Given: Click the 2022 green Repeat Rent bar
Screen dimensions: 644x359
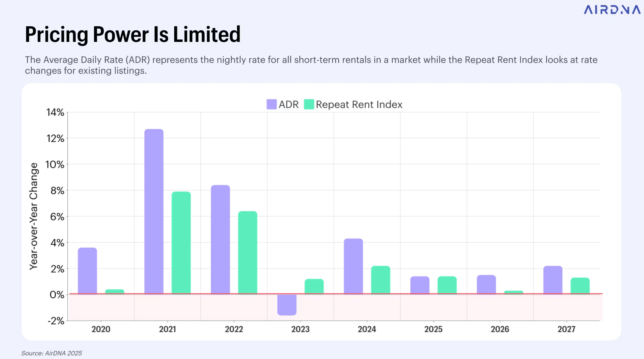Looking at the screenshot, I should pyautogui.click(x=248, y=252).
